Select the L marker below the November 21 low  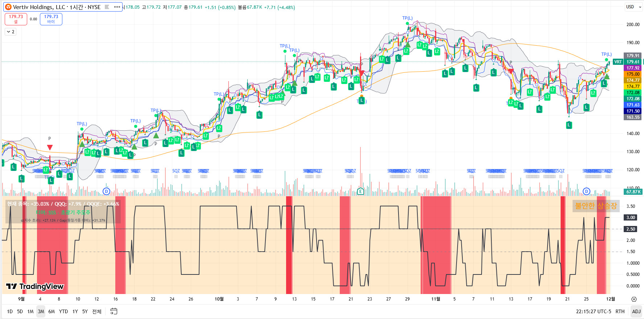(569, 125)
